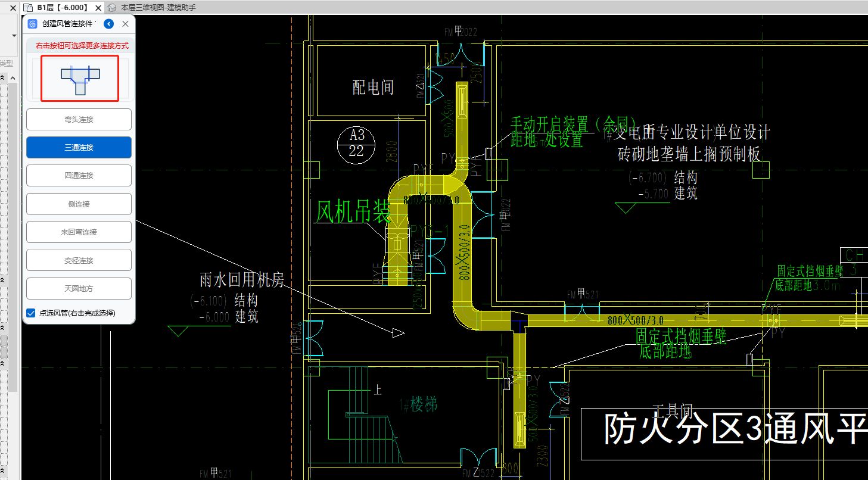Toggle 点选风管 checkbox
The height and width of the screenshot is (480, 868).
pyautogui.click(x=31, y=313)
